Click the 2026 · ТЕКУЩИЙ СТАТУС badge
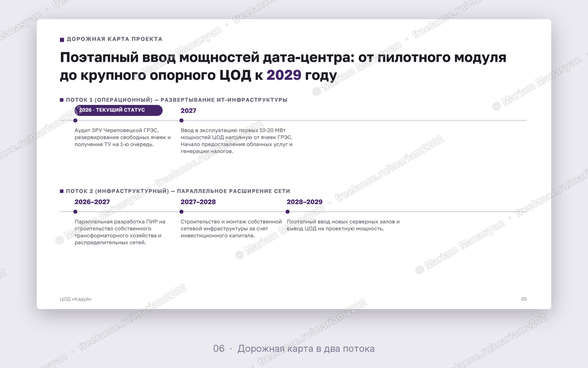 tap(118, 110)
